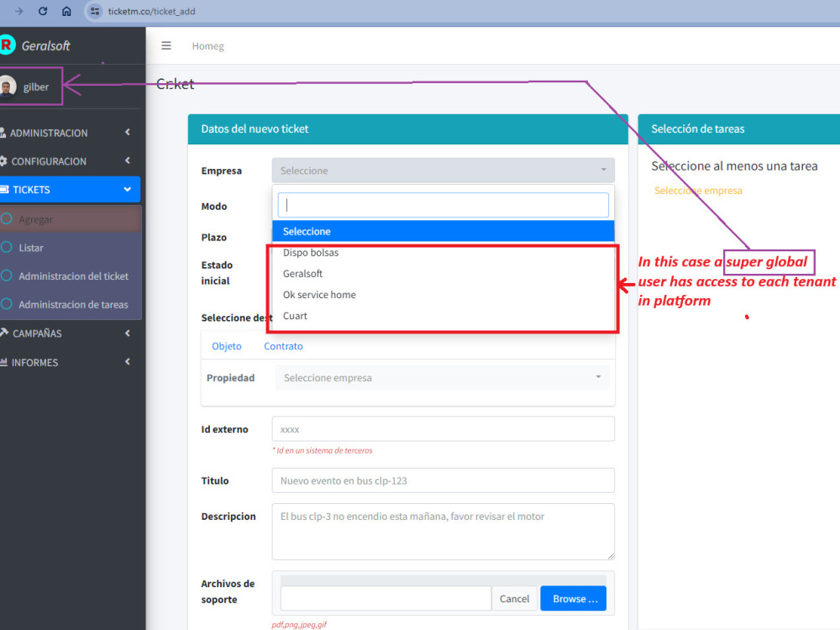Click the circle icon beside Agregar
The width and height of the screenshot is (840, 630).
tap(7, 218)
